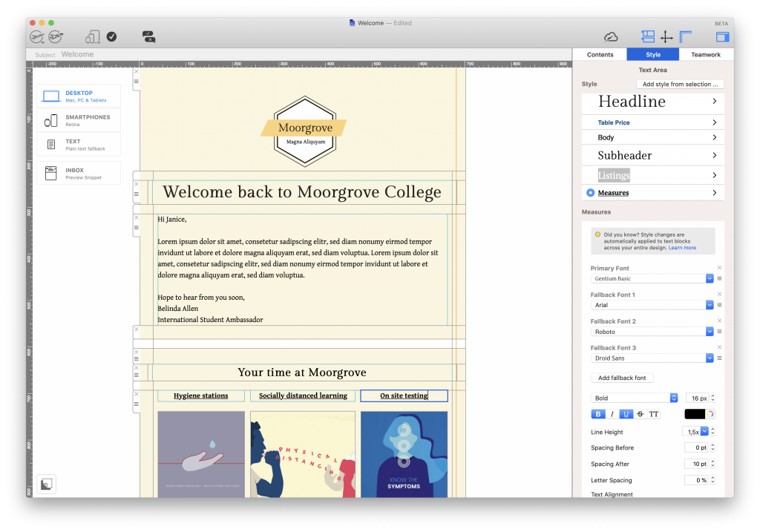The height and width of the screenshot is (532, 760).
Task: Remove the Primary Font with its X icon
Action: tap(719, 267)
